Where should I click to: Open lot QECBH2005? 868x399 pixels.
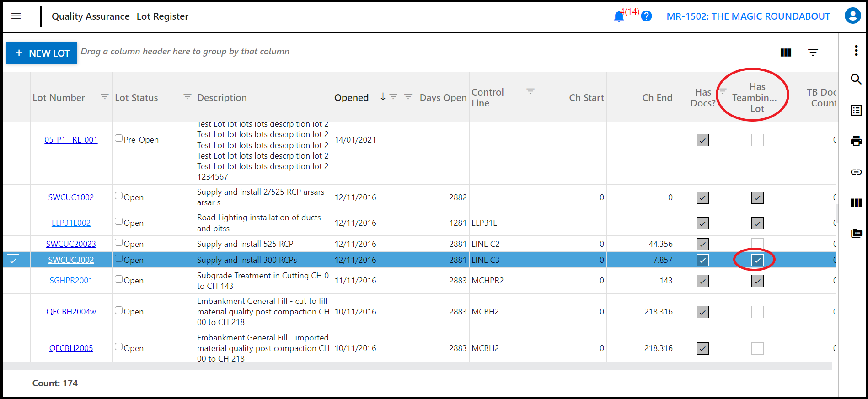[71, 348]
